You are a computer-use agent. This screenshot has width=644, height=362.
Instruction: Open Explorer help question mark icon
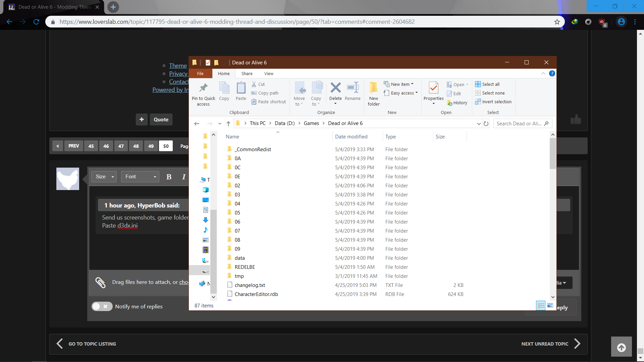pos(552,73)
